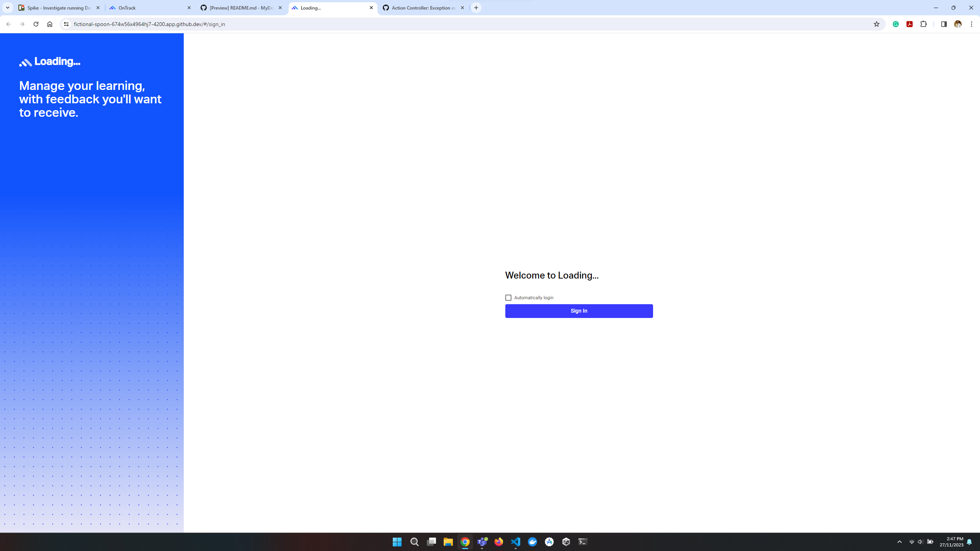Go to the browser home page
Viewport: 980px width, 551px height.
tap(50, 24)
